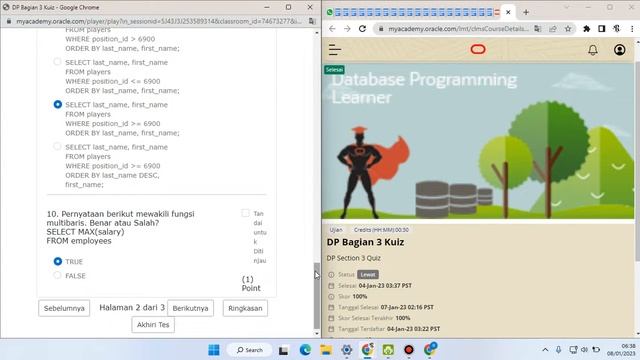Close the active Chrome tab

click(508, 12)
